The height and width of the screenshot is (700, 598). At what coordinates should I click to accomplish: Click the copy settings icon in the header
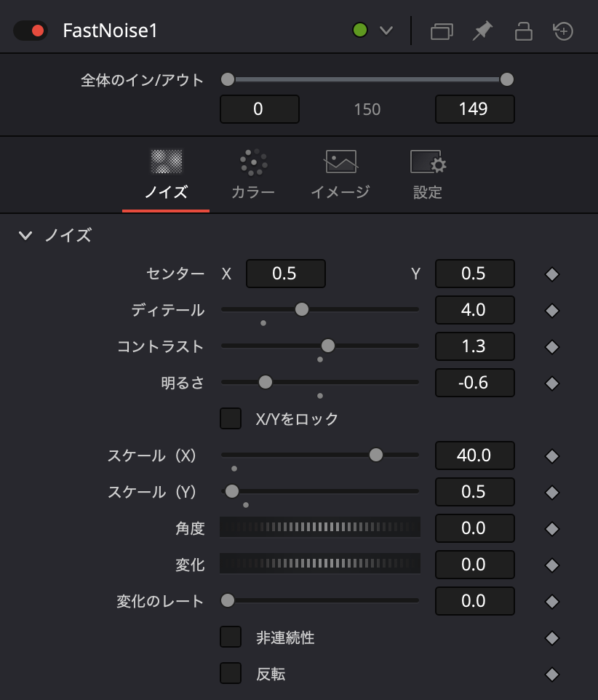(x=441, y=31)
